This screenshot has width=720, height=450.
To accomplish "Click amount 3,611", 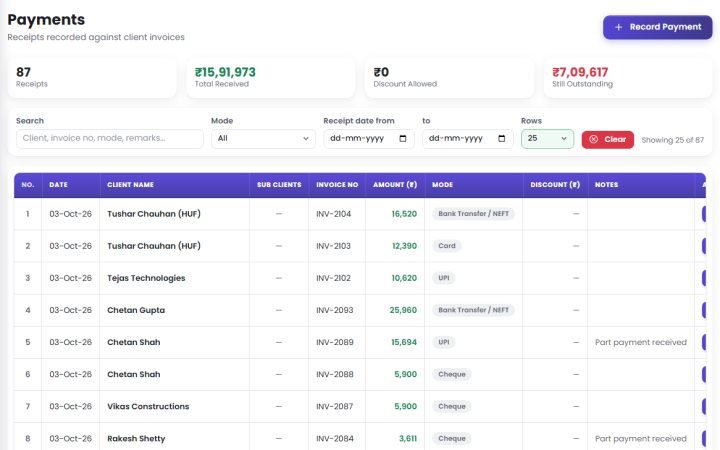I will [408, 439].
